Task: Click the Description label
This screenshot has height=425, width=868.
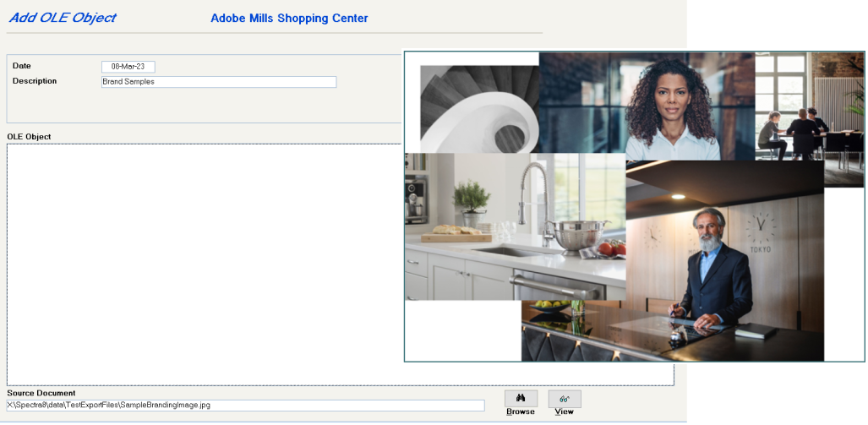Action: (x=35, y=81)
